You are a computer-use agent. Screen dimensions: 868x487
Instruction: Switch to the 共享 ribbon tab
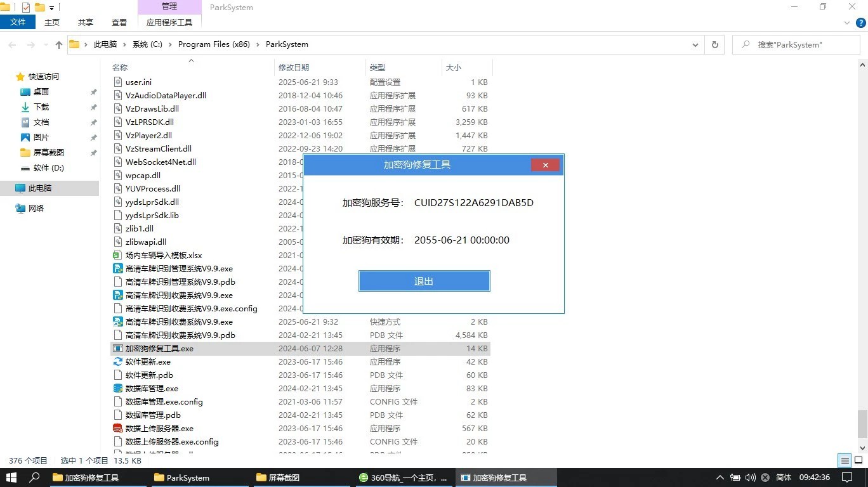tap(86, 22)
